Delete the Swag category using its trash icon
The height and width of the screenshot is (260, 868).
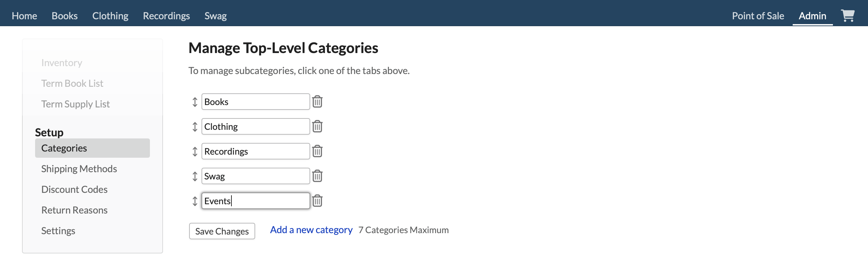point(317,176)
